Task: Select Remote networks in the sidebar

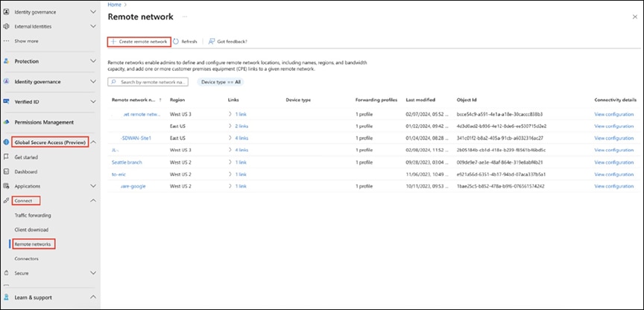Action: tap(33, 244)
